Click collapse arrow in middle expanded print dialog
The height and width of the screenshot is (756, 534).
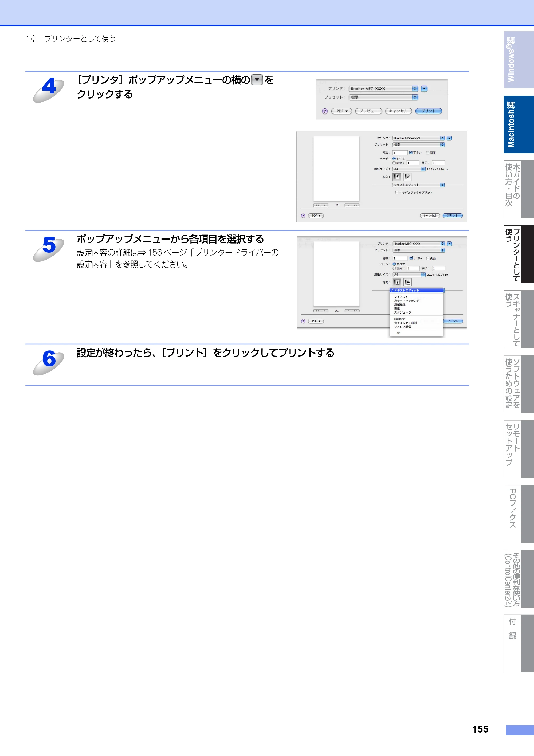pyautogui.click(x=449, y=138)
